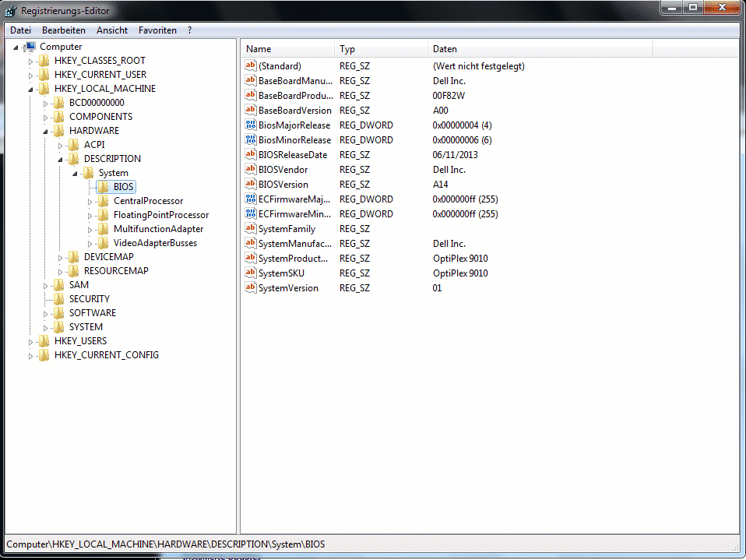Click the DWORD icon beside BiosMinorRelease
The width and height of the screenshot is (746, 560).
coord(251,139)
